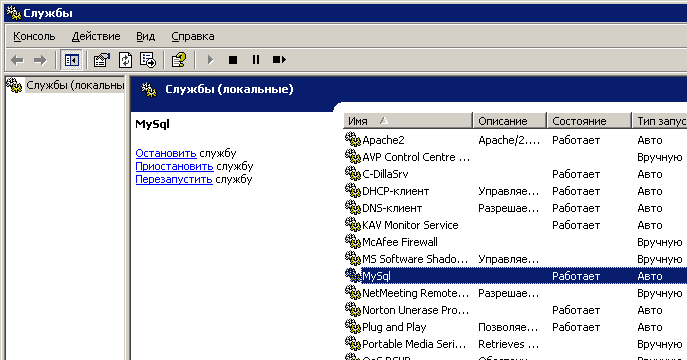Select MySql service name in list
The image size is (687, 360).
point(376,276)
